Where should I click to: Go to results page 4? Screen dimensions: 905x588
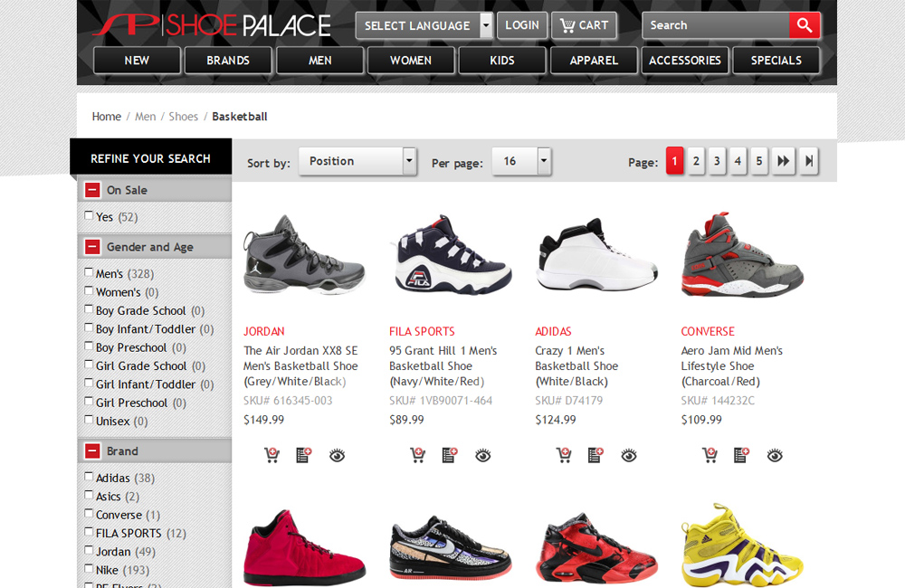click(x=738, y=161)
